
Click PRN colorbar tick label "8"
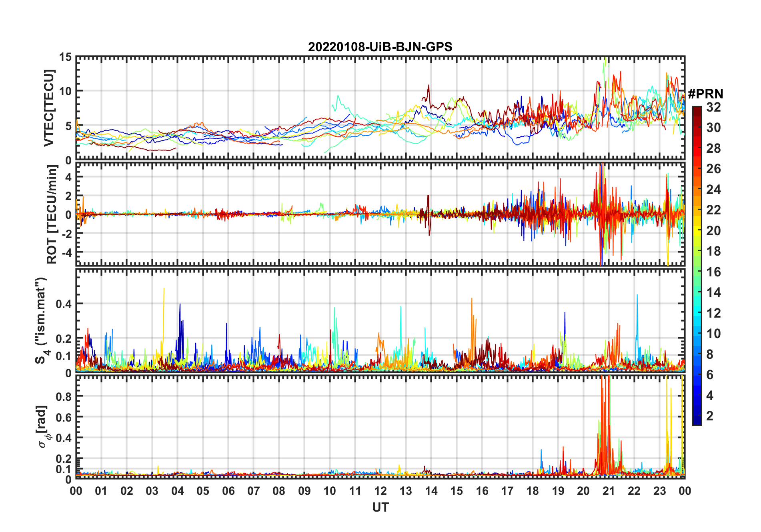click(x=710, y=354)
